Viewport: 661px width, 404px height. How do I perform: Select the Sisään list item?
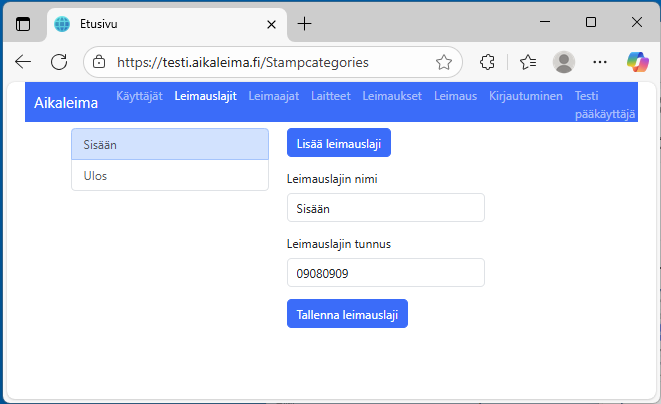[170, 144]
